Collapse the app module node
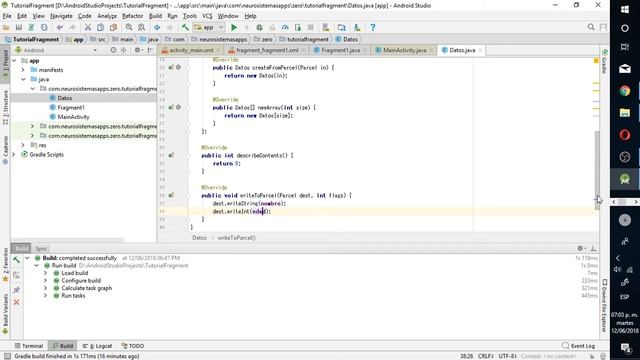640x360 pixels. [x=14, y=60]
